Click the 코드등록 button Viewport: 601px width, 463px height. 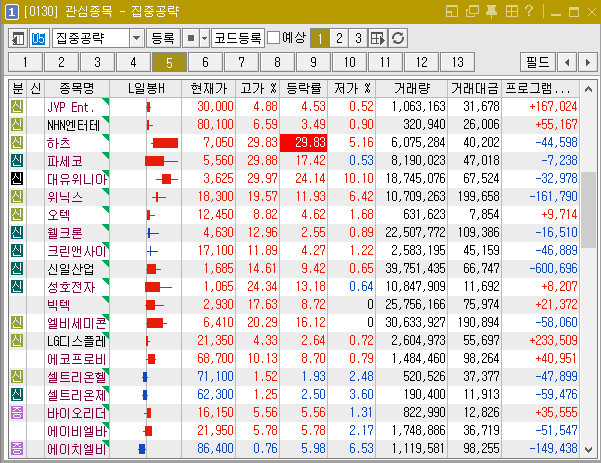(x=238, y=38)
